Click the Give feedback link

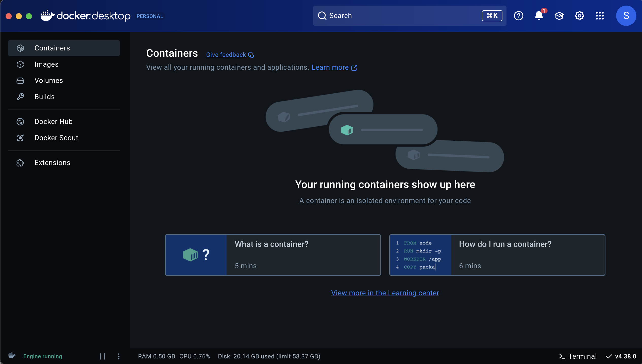(226, 54)
